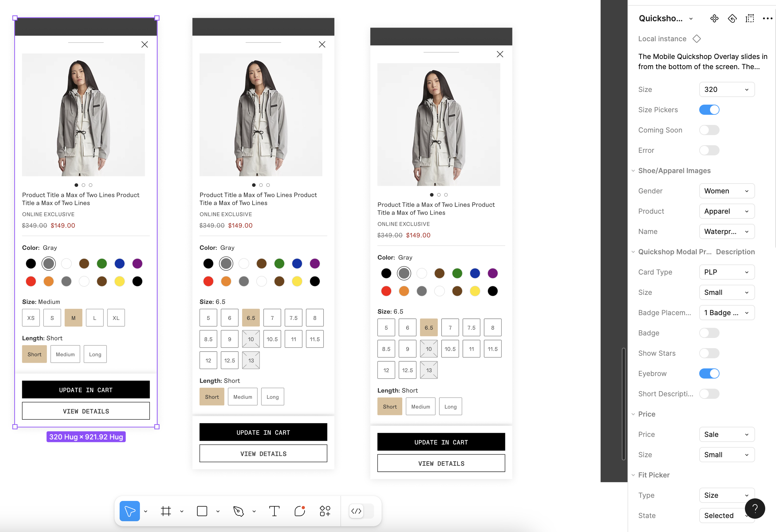Click VIEW DETAILS in middle overlay

point(263,454)
